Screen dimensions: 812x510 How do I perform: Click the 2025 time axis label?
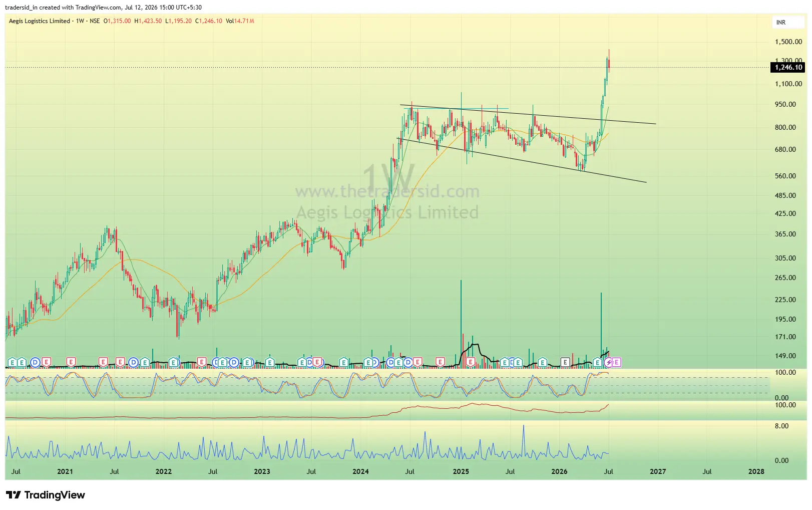pos(461,471)
